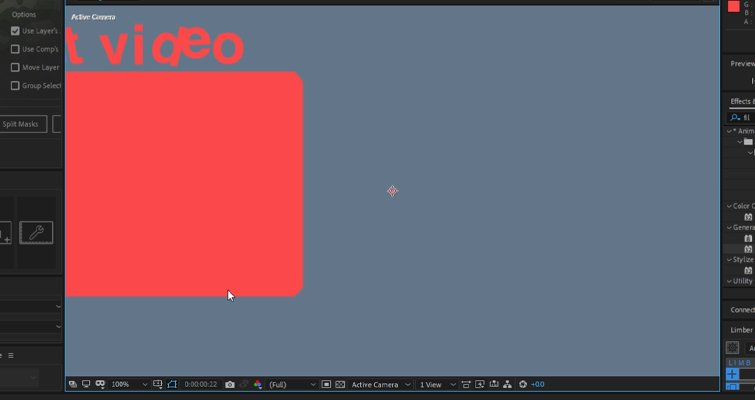This screenshot has height=400, width=755.
Task: Click the current time 0:00:00:22 display
Action: (x=201, y=384)
